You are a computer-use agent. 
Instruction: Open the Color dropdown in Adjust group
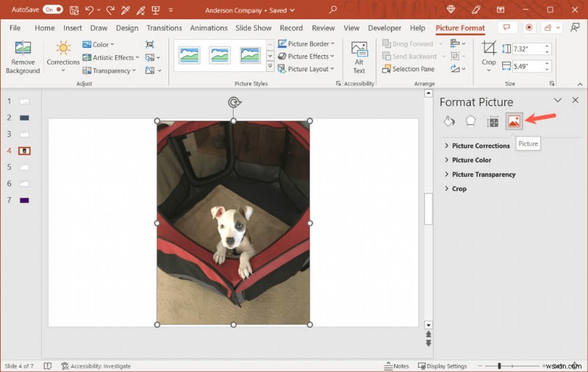(x=98, y=45)
